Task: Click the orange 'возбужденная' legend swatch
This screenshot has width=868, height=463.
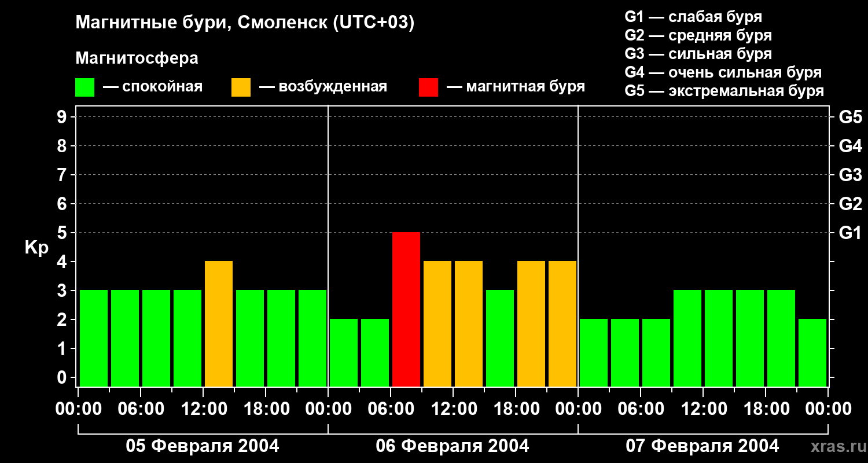Action: click(x=241, y=87)
